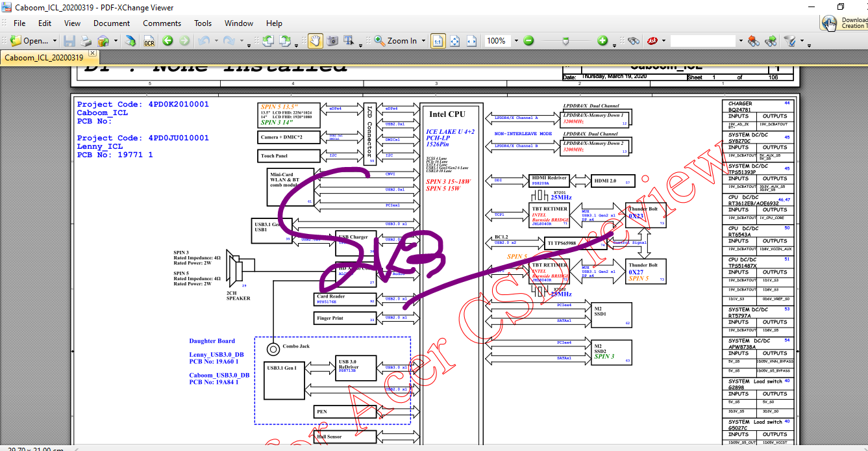Viewport: 868px width, 451px height.
Task: Click the 'Finger Print' block text
Action: pyautogui.click(x=330, y=318)
